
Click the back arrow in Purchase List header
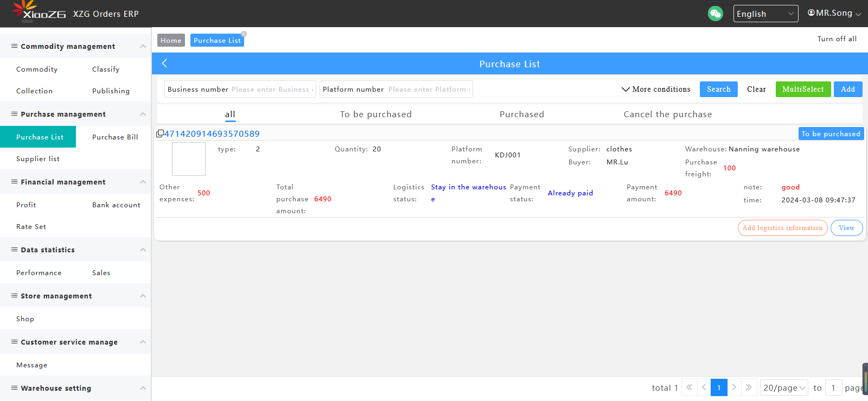[164, 63]
